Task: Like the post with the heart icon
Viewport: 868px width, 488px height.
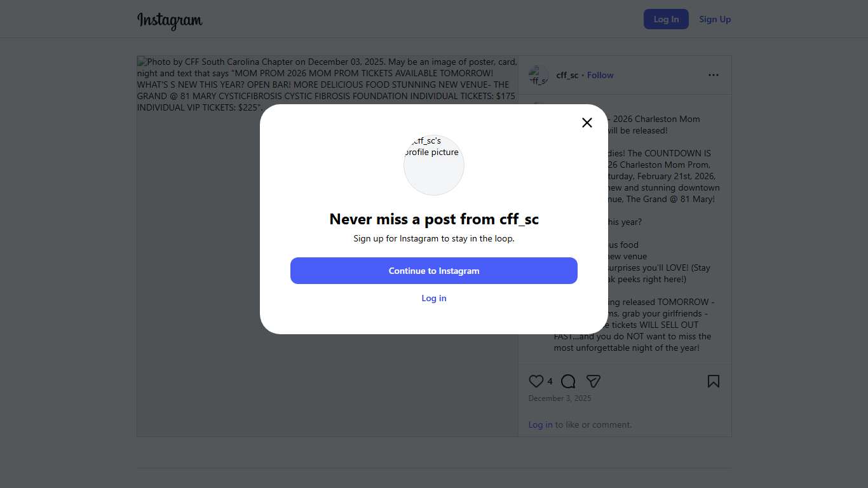Action: (x=536, y=381)
